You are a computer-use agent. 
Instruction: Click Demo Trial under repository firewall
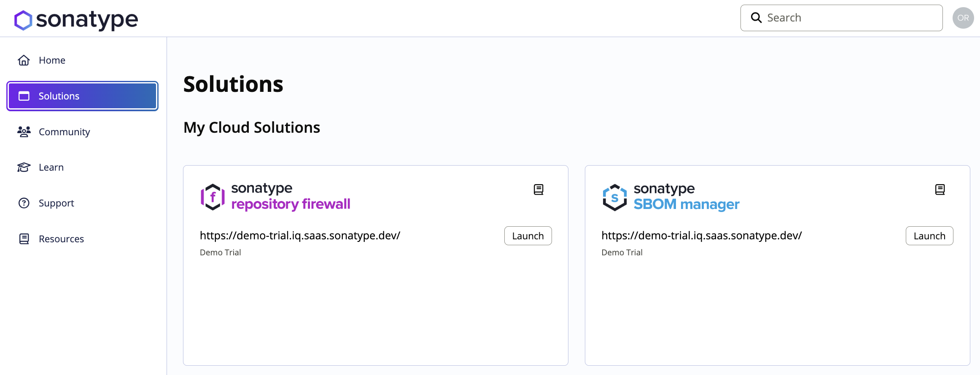[221, 252]
